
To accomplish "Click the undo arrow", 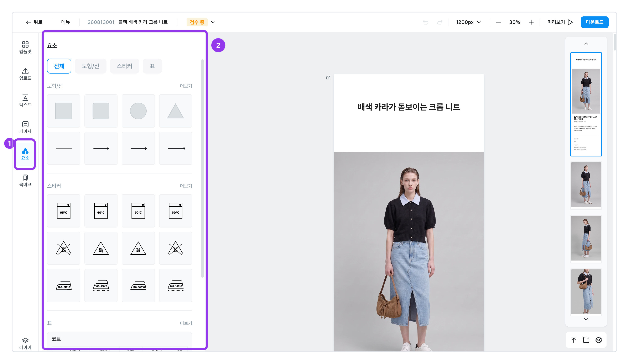I will 426,22.
